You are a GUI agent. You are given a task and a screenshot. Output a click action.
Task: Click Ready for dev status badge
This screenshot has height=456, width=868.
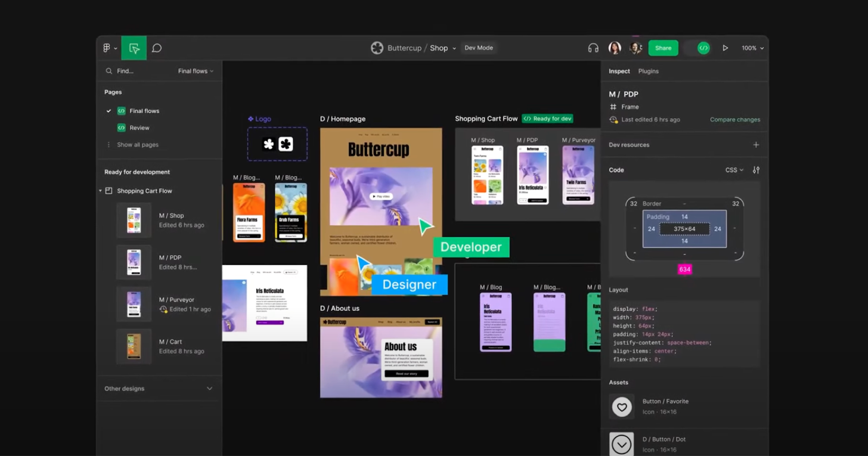coord(548,119)
